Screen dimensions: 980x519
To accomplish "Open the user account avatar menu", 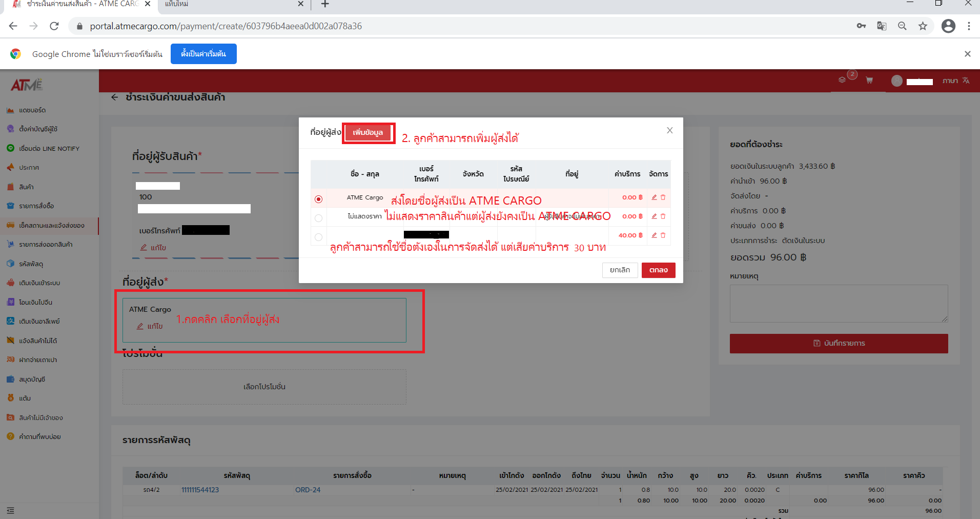I will 896,81.
